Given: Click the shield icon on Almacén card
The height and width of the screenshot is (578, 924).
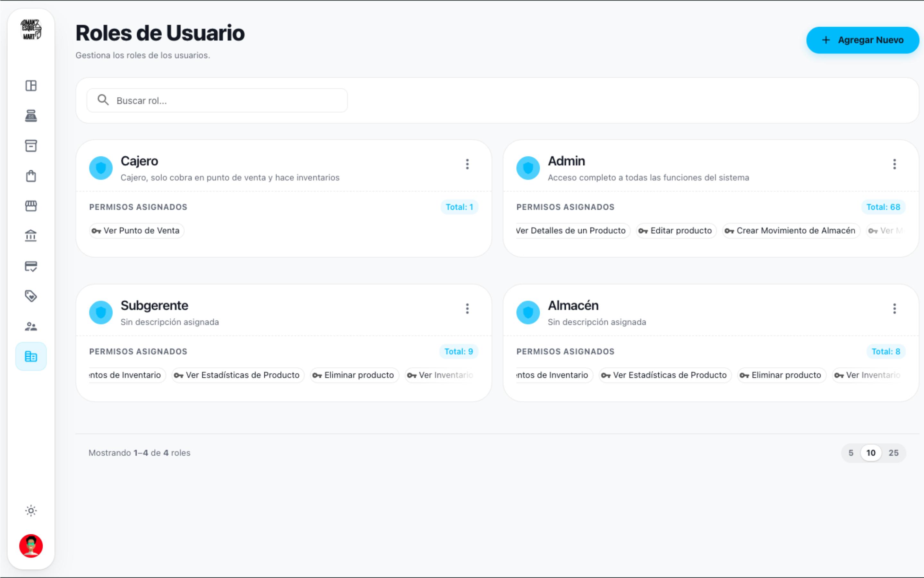Looking at the screenshot, I should tap(528, 312).
